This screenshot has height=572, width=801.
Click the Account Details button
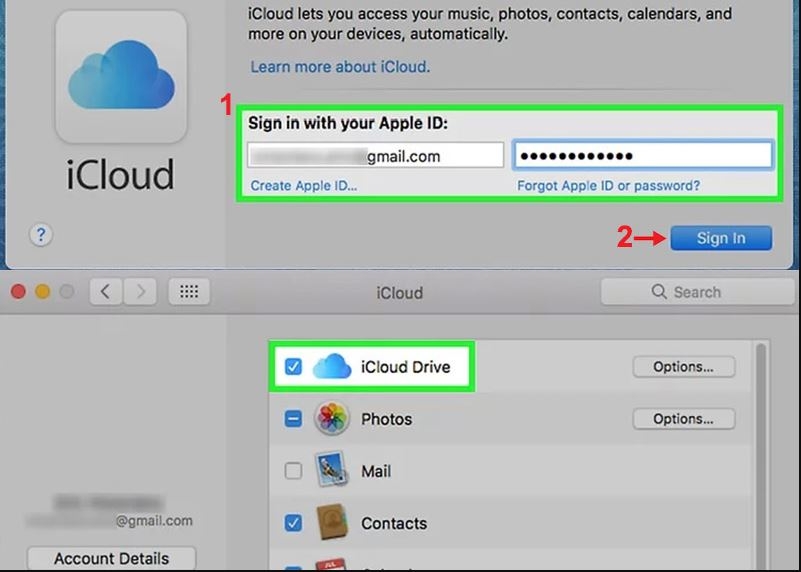111,558
